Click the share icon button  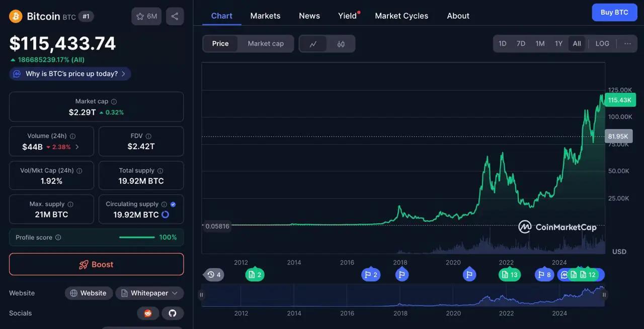175,16
